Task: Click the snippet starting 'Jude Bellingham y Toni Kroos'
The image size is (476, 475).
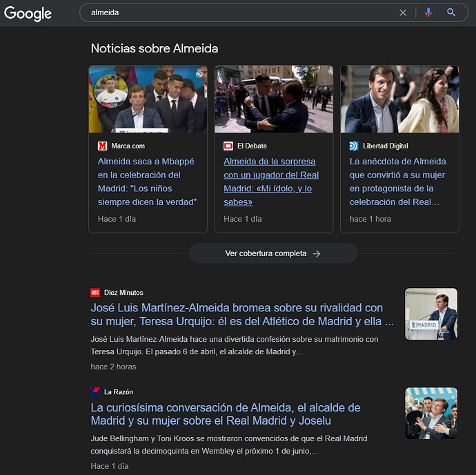Action: 229,445
